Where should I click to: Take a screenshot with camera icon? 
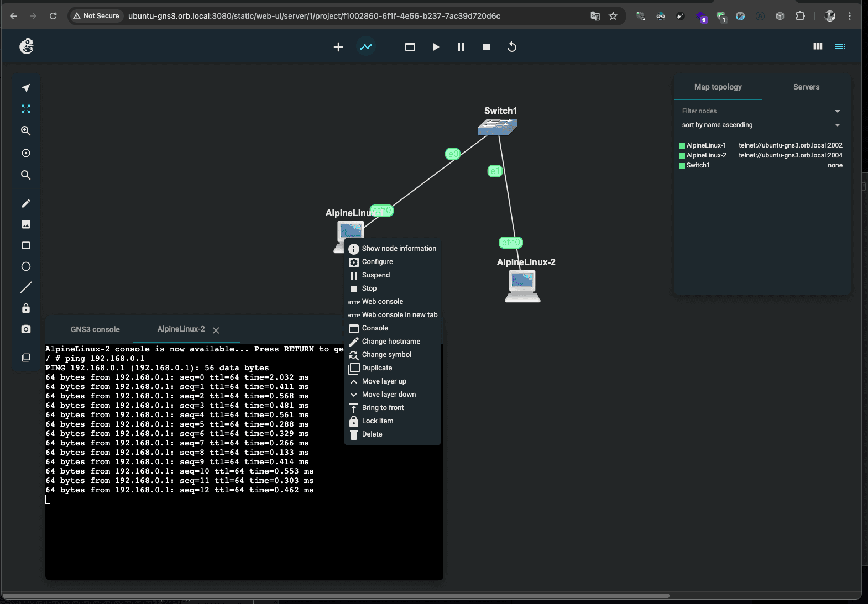(x=26, y=329)
